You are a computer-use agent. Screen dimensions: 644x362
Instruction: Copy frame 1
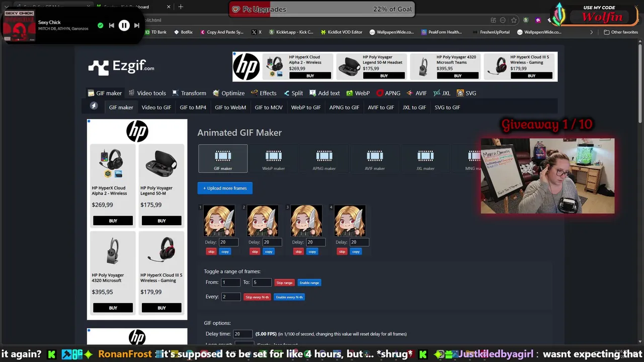coord(225,251)
